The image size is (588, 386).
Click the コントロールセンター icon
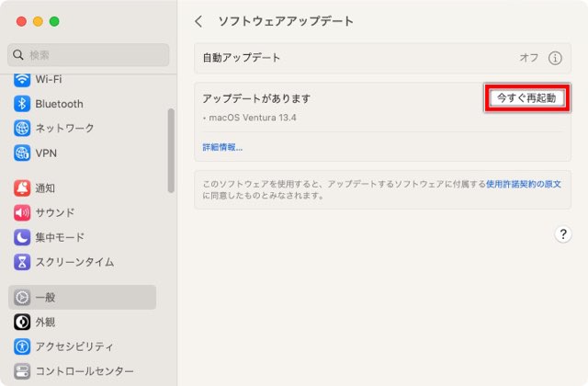click(22, 371)
